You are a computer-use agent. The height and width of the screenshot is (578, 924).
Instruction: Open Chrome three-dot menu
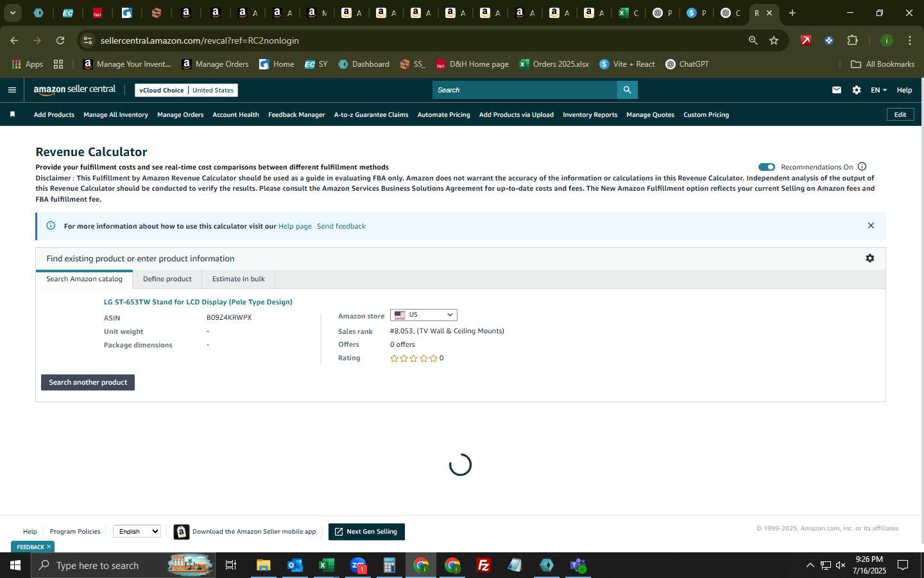[x=910, y=40]
